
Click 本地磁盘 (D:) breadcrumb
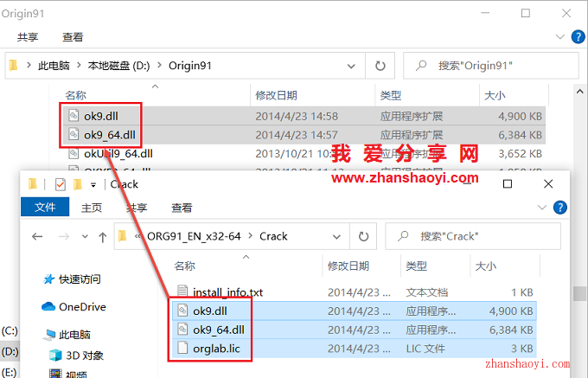[x=118, y=66]
